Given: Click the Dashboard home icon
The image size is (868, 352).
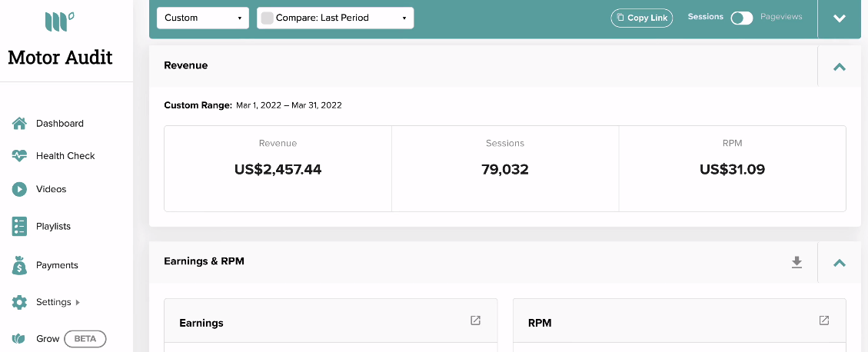Looking at the screenshot, I should click(x=19, y=124).
